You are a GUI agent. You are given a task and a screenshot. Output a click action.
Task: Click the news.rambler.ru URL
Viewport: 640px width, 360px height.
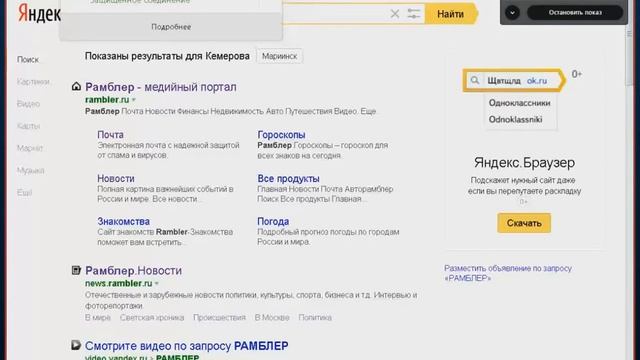click(118, 283)
